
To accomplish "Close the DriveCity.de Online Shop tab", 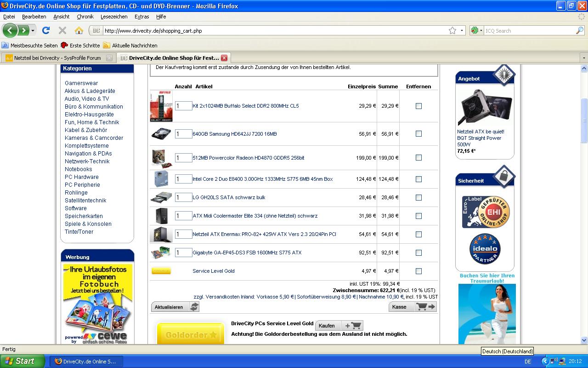I will click(x=224, y=58).
